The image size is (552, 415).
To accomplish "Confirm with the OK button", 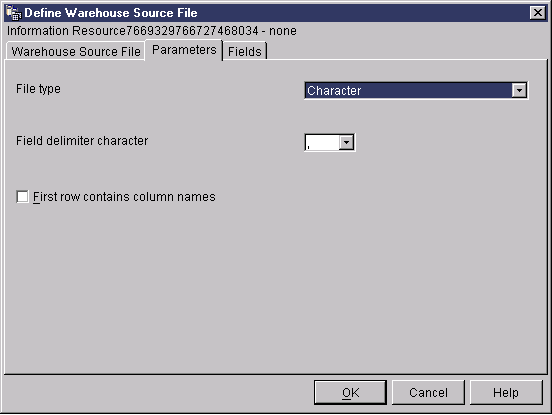I will 350,392.
